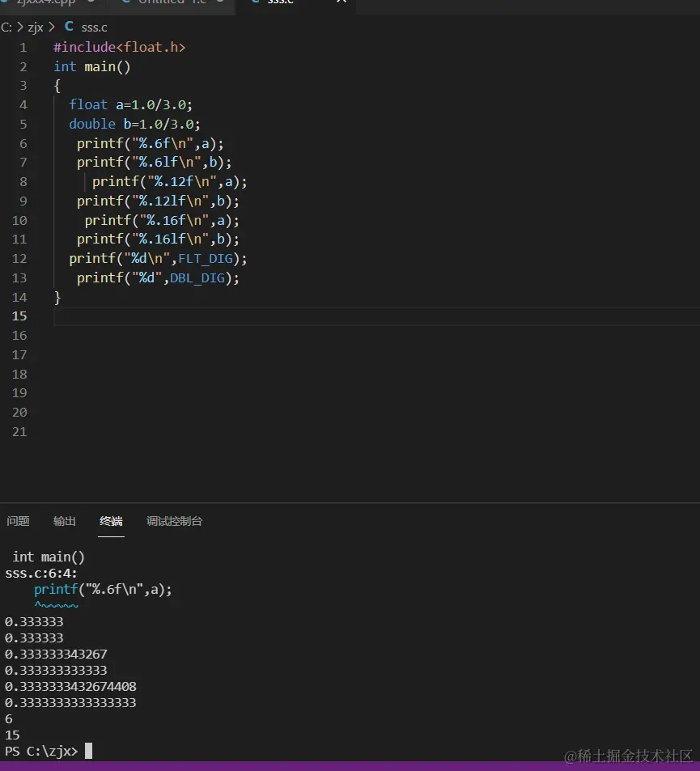The width and height of the screenshot is (700, 771).
Task: Click the printf "%.16lf\n" line
Action: (158, 239)
